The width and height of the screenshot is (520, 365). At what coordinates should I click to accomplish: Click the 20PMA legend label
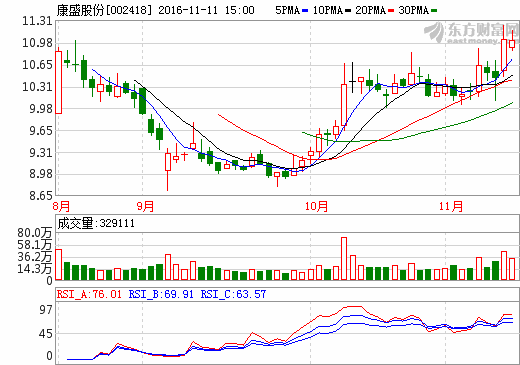point(370,10)
